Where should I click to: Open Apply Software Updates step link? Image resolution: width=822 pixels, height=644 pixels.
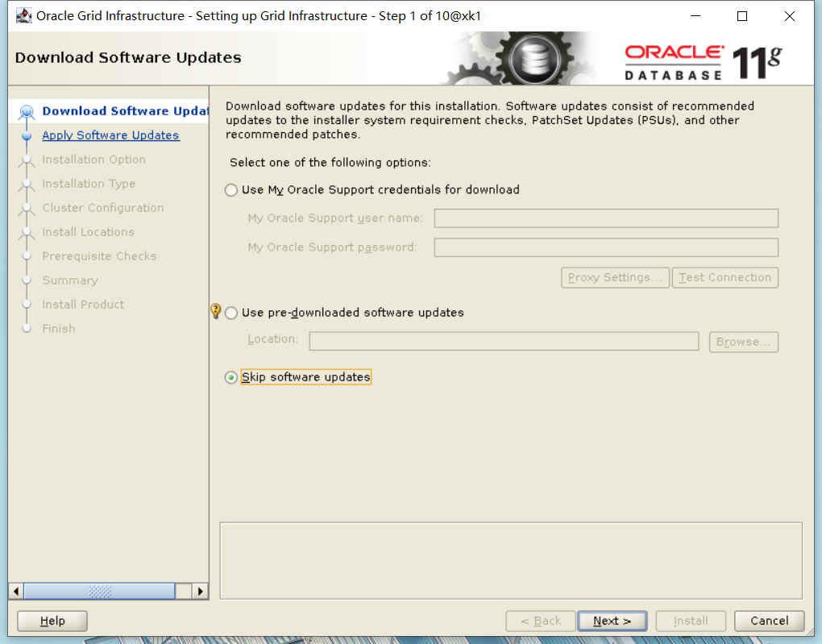click(x=110, y=135)
